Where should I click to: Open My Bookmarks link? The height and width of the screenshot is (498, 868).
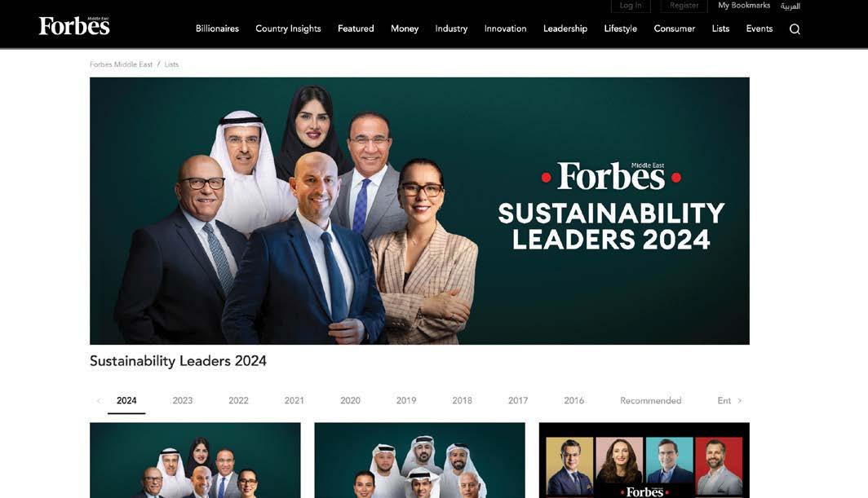[x=744, y=6]
